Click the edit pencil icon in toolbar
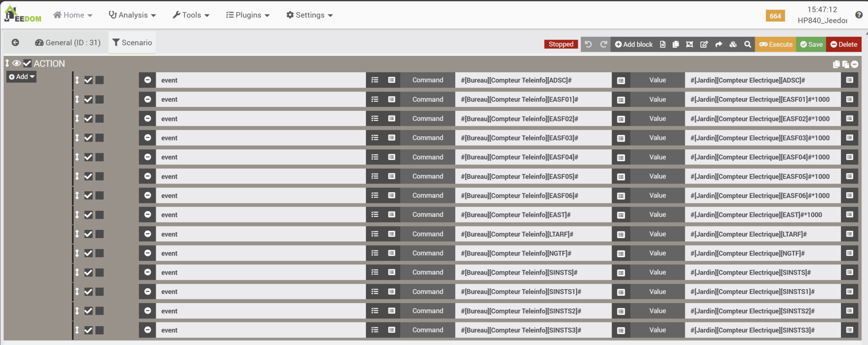This screenshot has width=868, height=345. (704, 44)
